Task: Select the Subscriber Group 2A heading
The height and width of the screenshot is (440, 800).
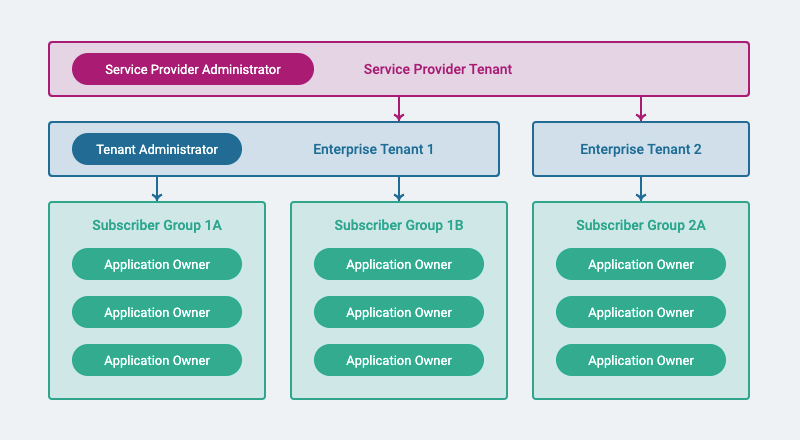Action: coord(641,225)
